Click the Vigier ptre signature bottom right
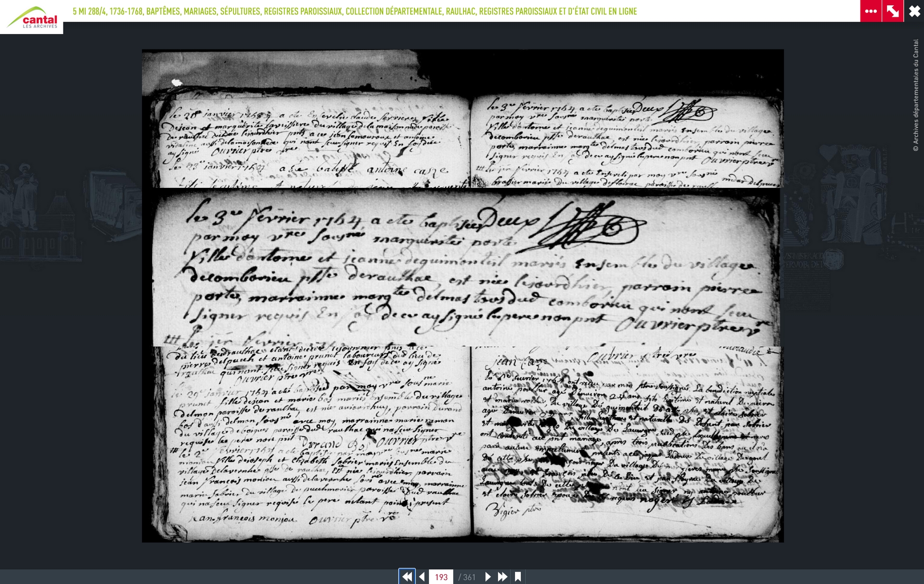Viewport: 924px width, 584px height. [x=513, y=510]
